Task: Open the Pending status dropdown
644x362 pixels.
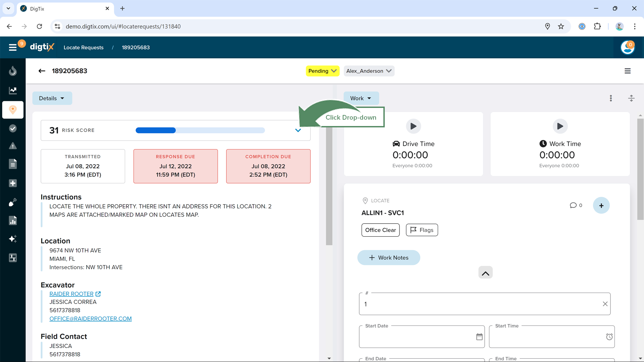Action: [x=322, y=71]
